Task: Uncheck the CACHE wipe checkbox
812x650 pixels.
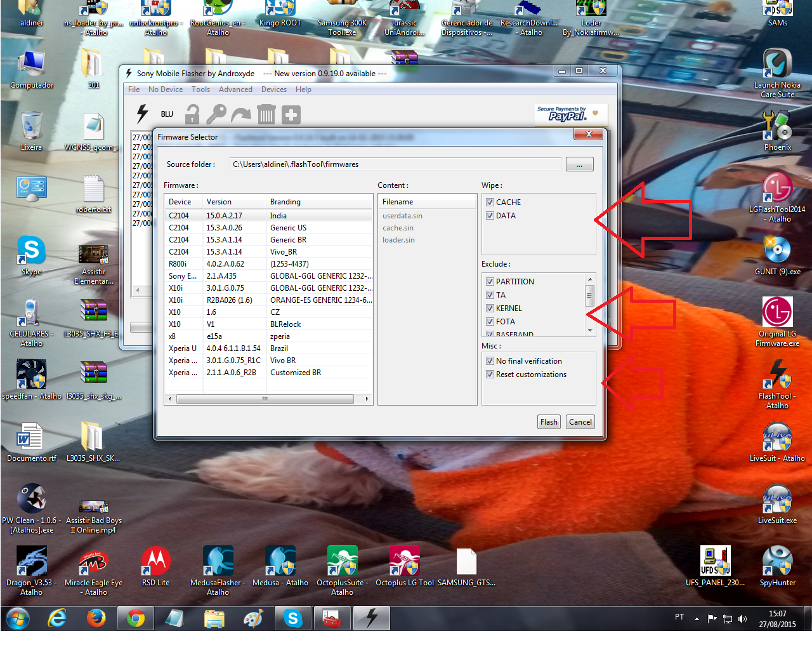Action: pos(490,202)
